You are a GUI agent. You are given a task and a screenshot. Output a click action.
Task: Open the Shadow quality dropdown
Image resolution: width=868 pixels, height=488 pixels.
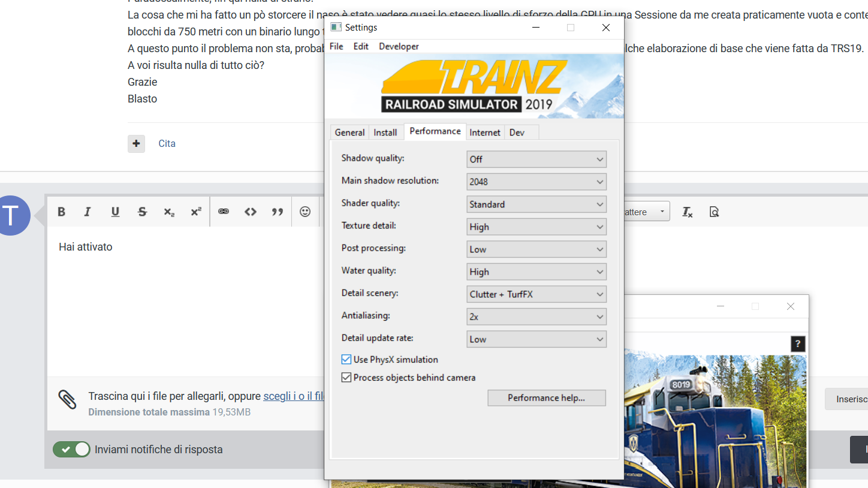click(x=537, y=159)
